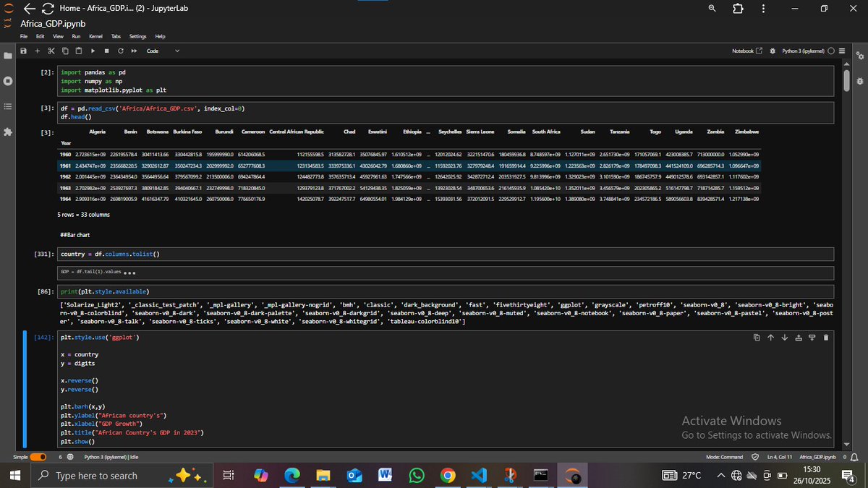Click the notebook trust shield status icon
Image resolution: width=868 pixels, height=488 pixels.
click(755, 457)
